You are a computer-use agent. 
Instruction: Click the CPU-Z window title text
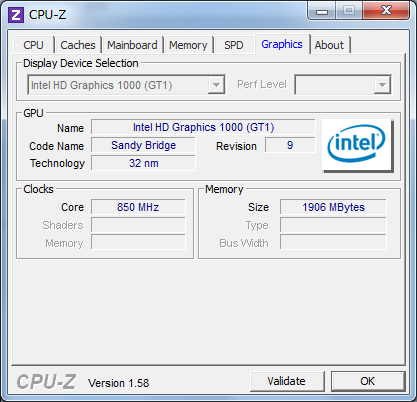[x=47, y=15]
